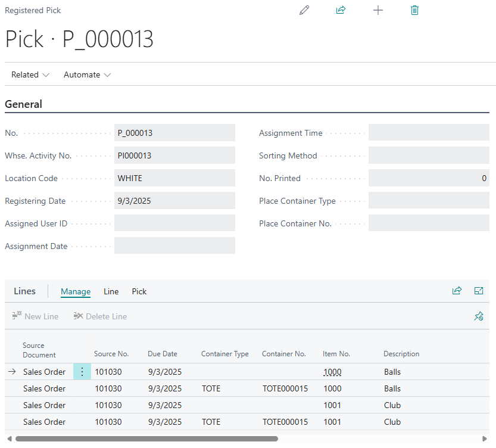Click the Location Code field WHITE
Viewport: 496px width, 448px height.
click(174, 178)
